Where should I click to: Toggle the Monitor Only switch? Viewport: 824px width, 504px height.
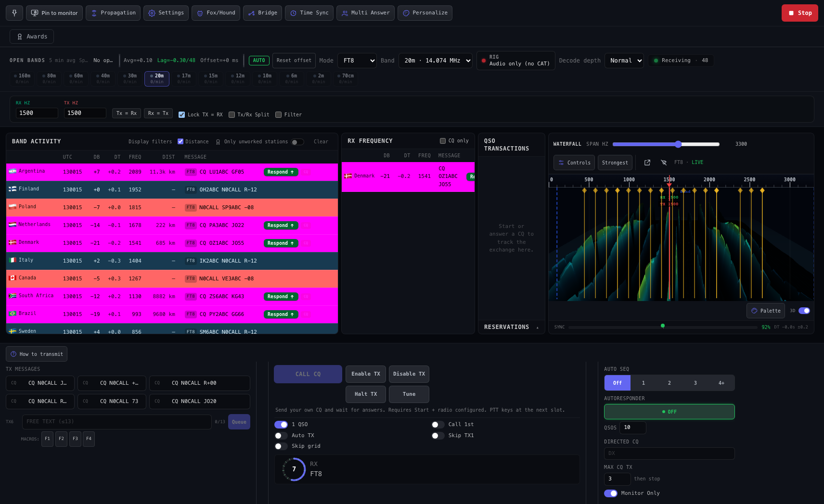[611, 493]
